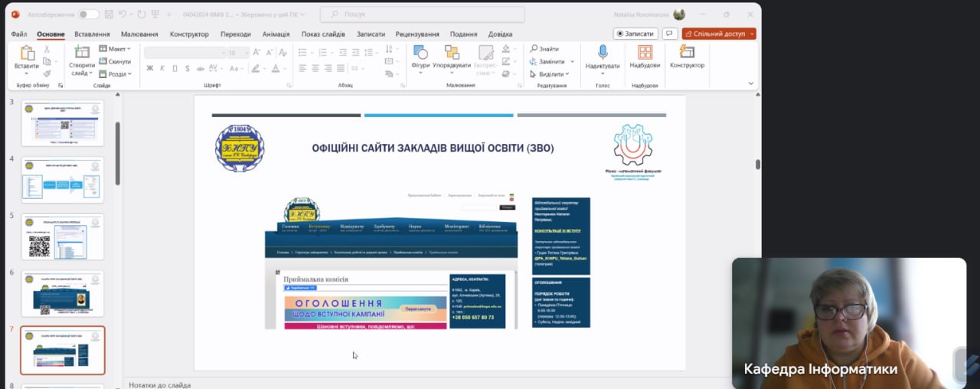This screenshot has width=980, height=389.
Task: Click Нотатки до слайда notes area
Action: [160, 385]
